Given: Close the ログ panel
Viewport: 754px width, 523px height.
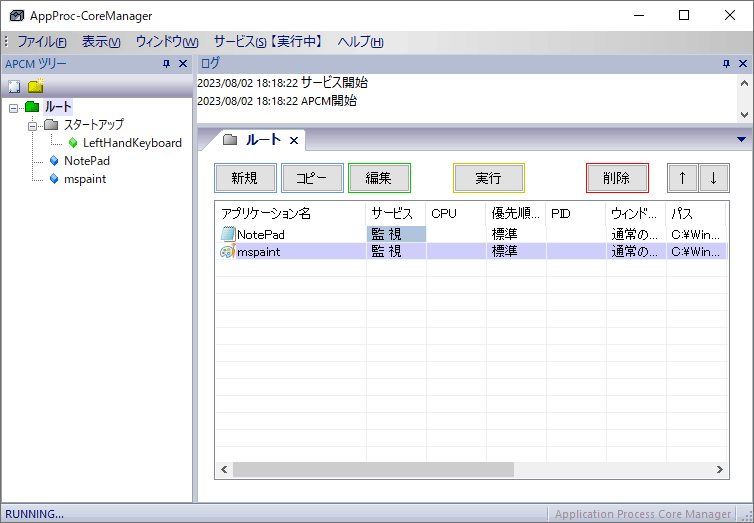Looking at the screenshot, I should coord(743,64).
